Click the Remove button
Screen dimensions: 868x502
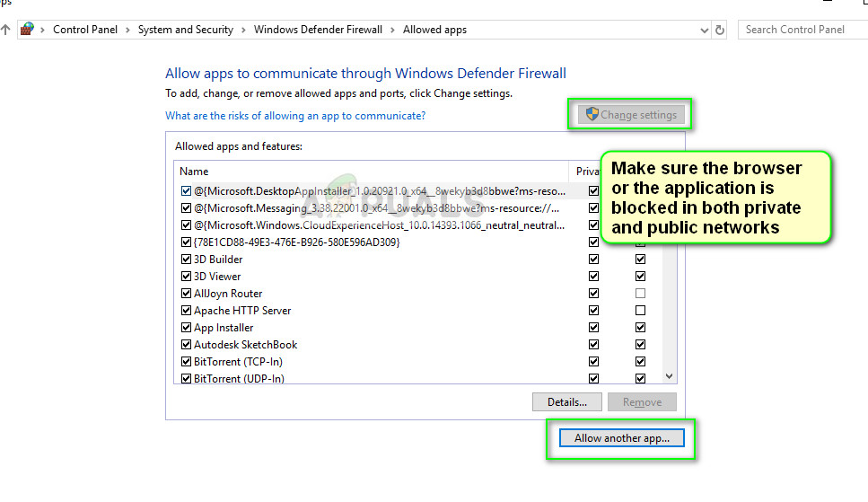pos(642,401)
